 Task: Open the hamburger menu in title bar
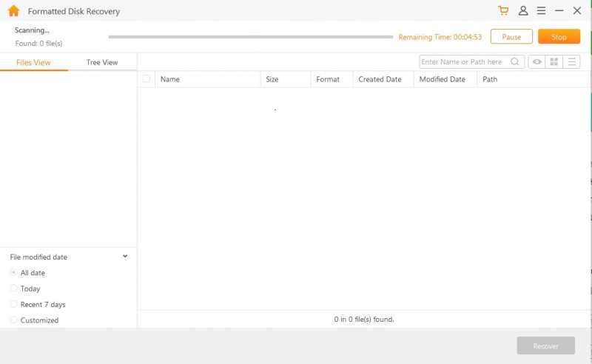point(541,11)
